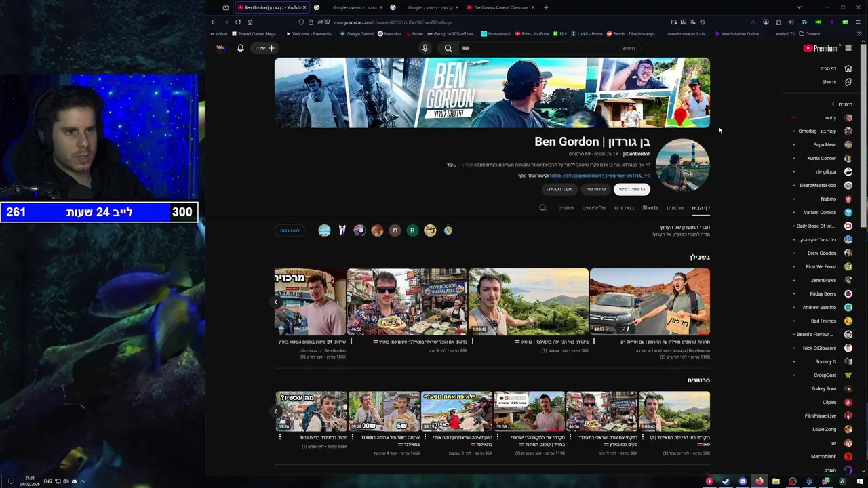
Task: Click the join button beside subscribe
Action: pyautogui.click(x=596, y=189)
